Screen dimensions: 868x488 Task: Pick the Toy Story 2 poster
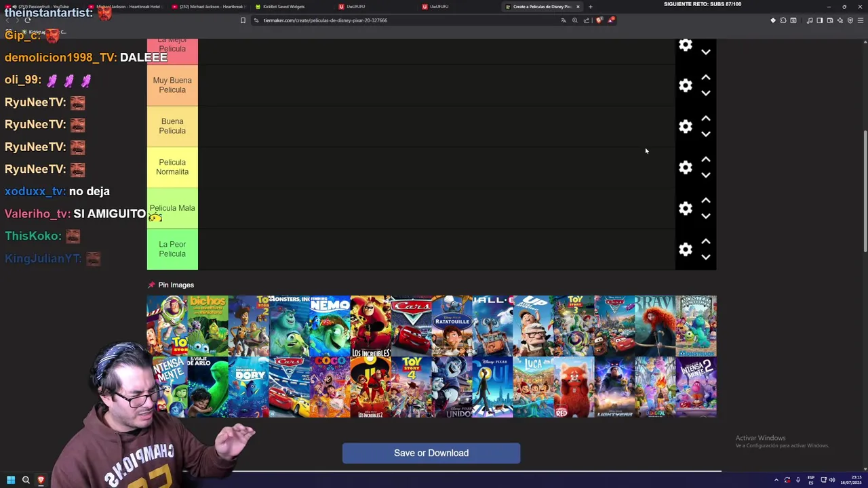coord(249,326)
